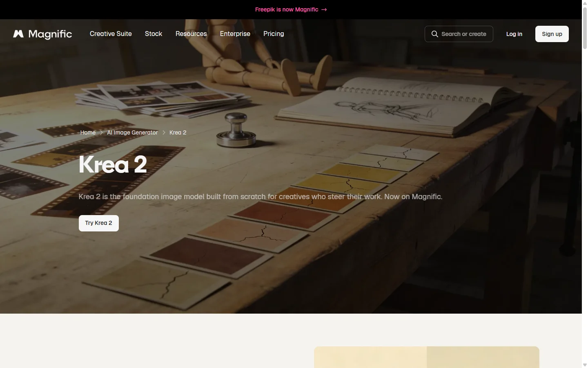
Task: Click the arrow beside Freepik is now Magnific
Action: 324,9
